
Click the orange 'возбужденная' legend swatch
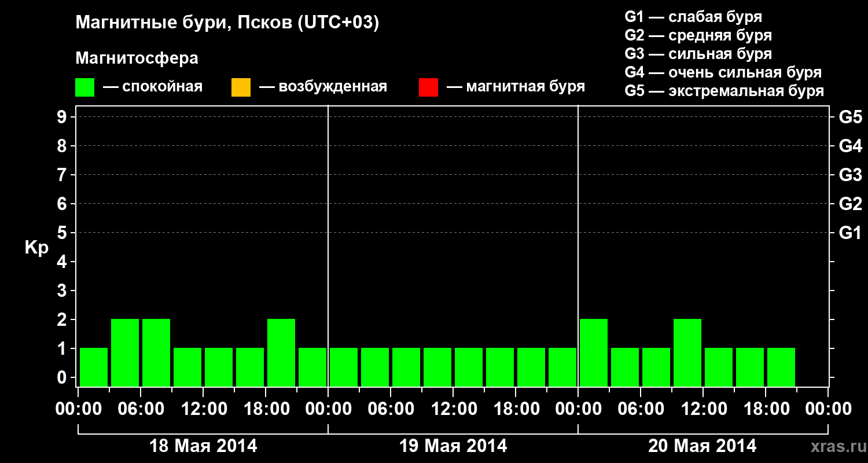coord(241,87)
